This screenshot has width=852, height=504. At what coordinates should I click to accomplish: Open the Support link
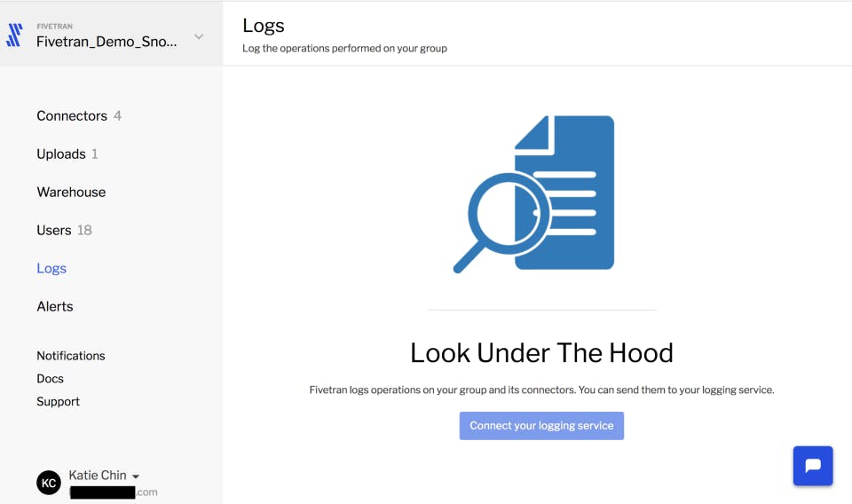59,401
